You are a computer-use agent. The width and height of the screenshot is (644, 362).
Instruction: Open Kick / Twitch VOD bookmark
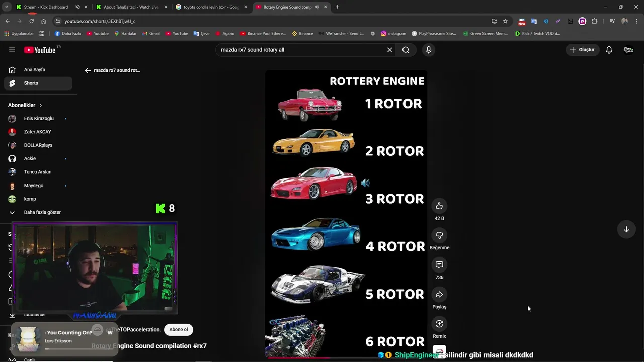537,34
